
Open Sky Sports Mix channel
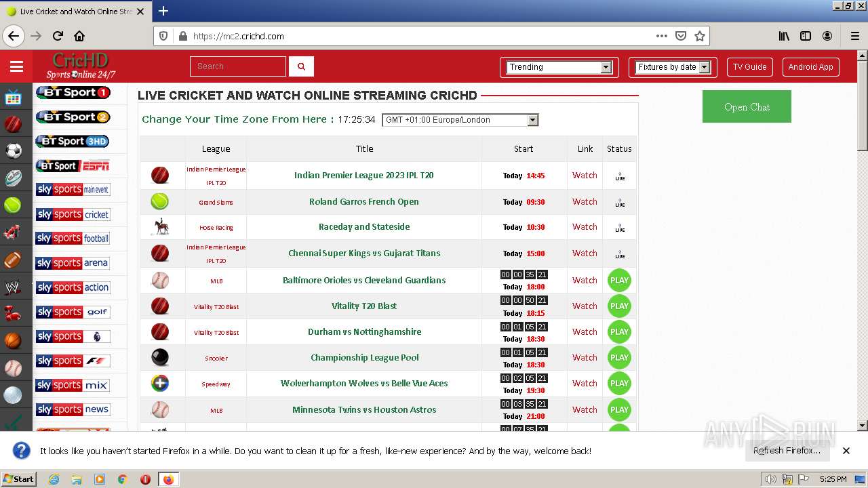(73, 385)
